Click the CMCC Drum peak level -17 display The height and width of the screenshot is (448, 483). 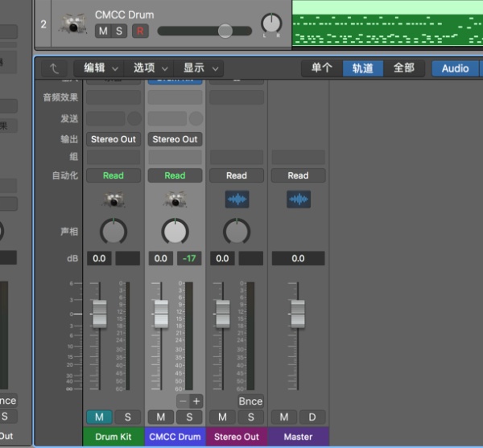click(x=189, y=258)
